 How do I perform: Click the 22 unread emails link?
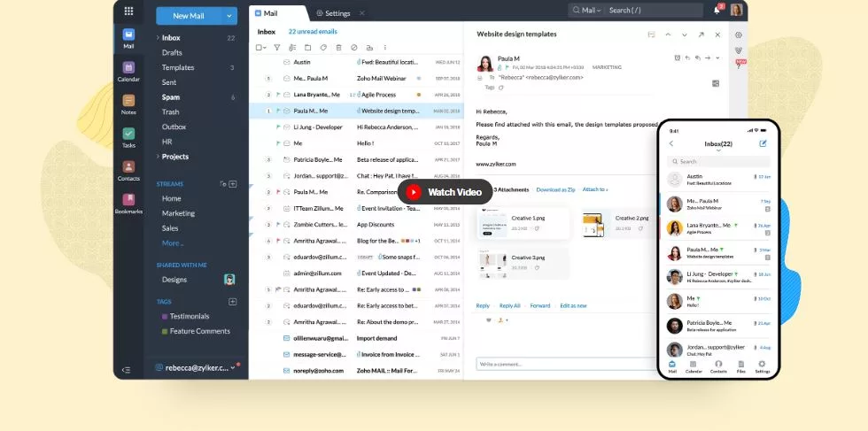point(313,32)
